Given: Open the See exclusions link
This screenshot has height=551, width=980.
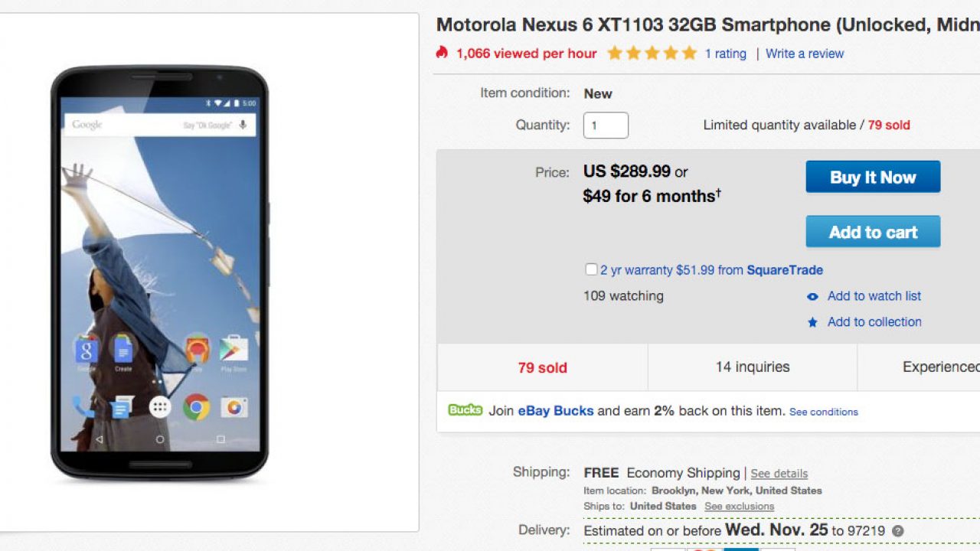Looking at the screenshot, I should click(739, 507).
